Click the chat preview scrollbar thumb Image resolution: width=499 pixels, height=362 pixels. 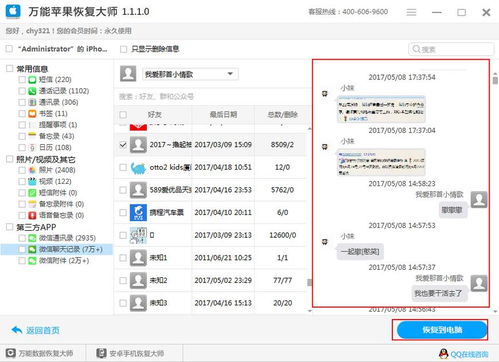495,80
